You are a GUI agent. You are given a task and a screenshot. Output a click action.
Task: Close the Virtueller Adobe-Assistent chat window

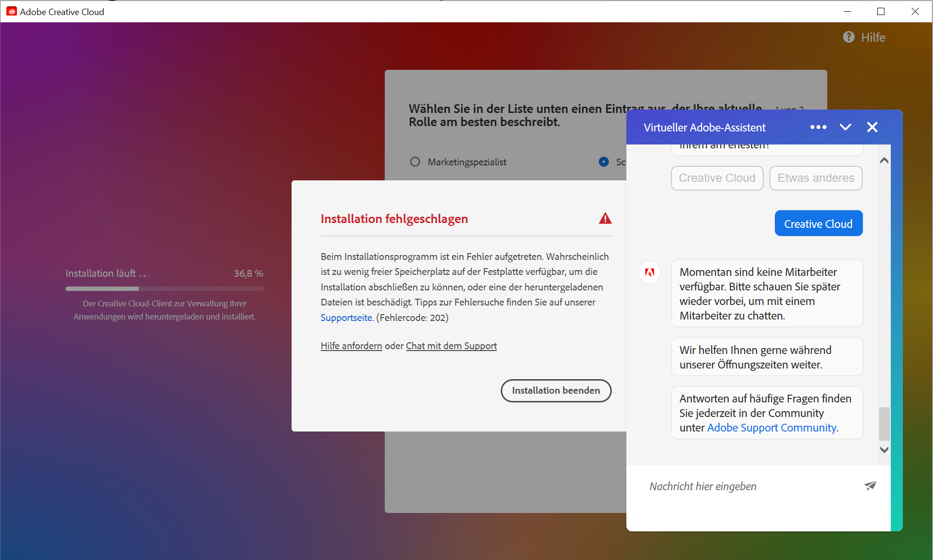(872, 127)
